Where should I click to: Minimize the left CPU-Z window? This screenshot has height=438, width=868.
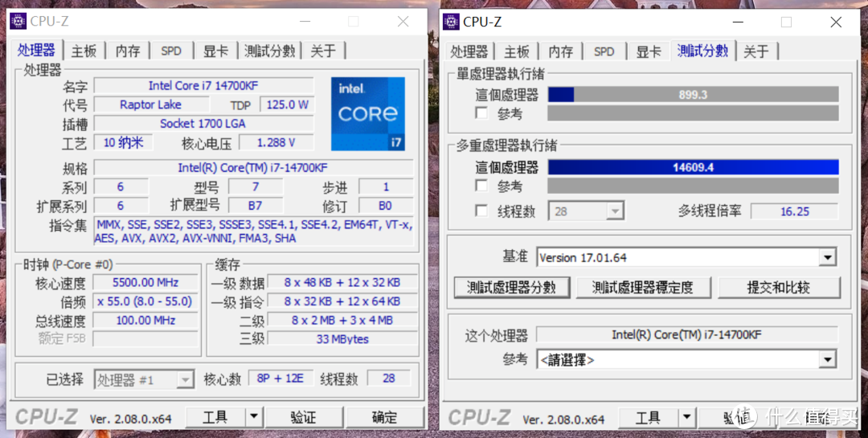[x=305, y=22]
